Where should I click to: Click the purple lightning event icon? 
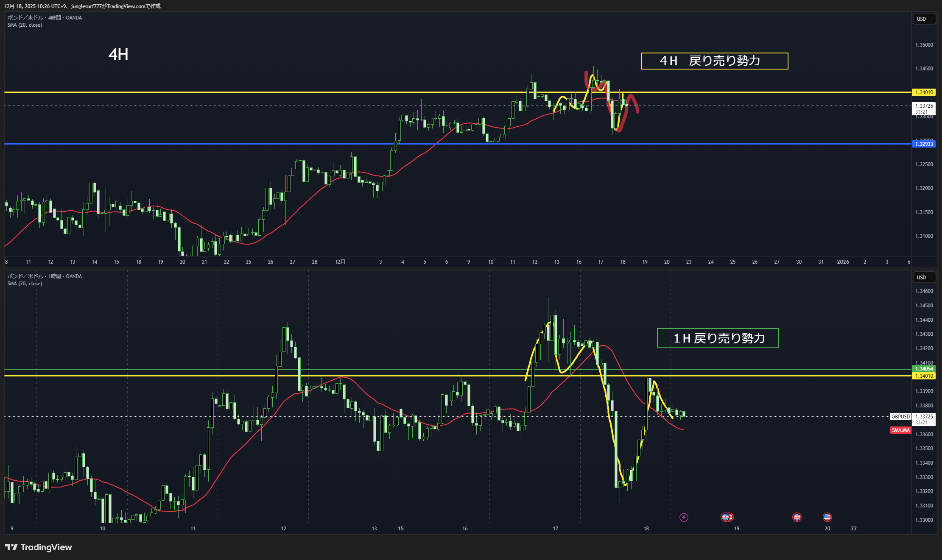[684, 517]
